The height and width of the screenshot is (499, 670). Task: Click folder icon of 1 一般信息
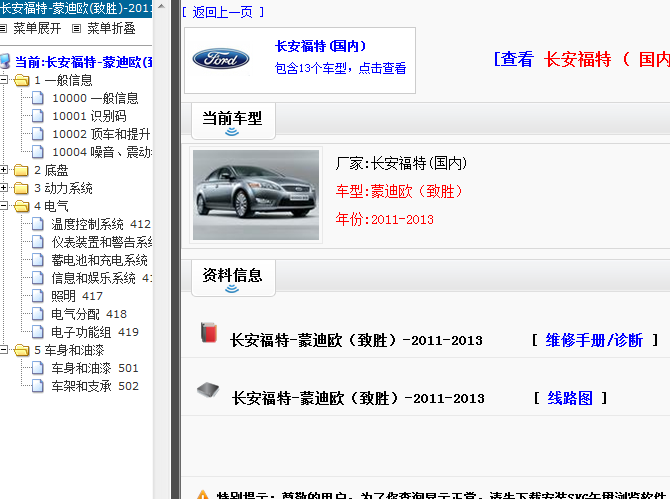[21, 80]
